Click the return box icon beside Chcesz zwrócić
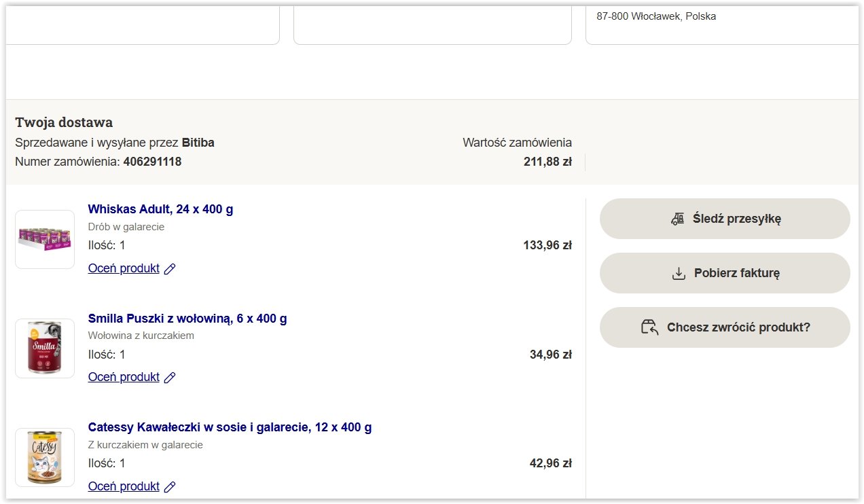Viewport: 864px width, 504px height. tap(651, 327)
